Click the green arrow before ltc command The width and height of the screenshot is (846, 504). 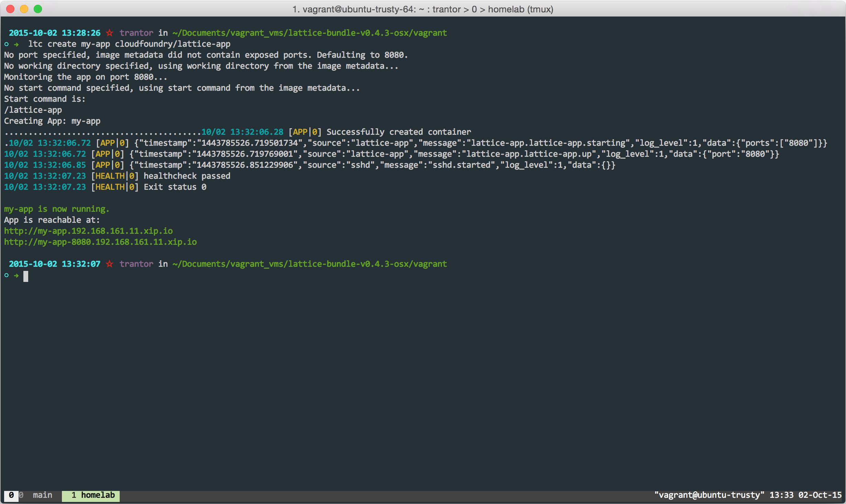tap(17, 44)
